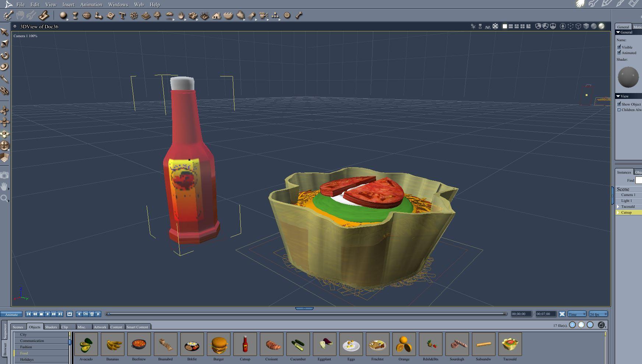Expand the Tacosald scene tree item
This screenshot has height=364, width=642.
pos(618,207)
